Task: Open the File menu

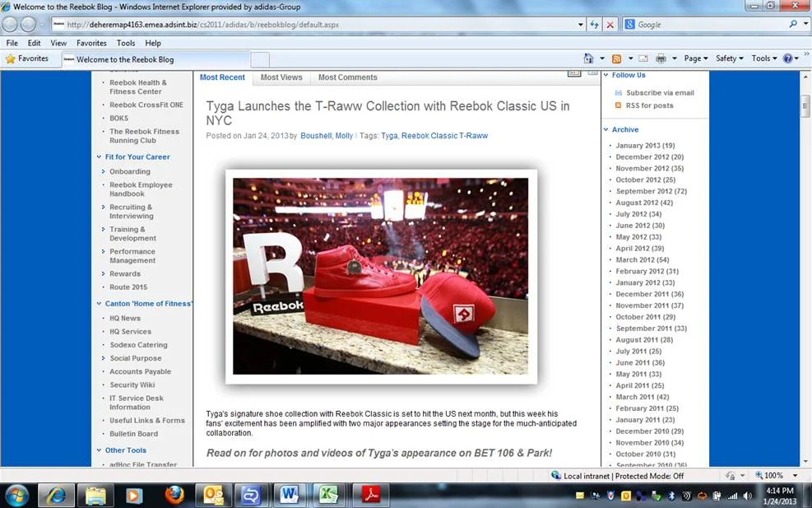Action: tap(12, 43)
